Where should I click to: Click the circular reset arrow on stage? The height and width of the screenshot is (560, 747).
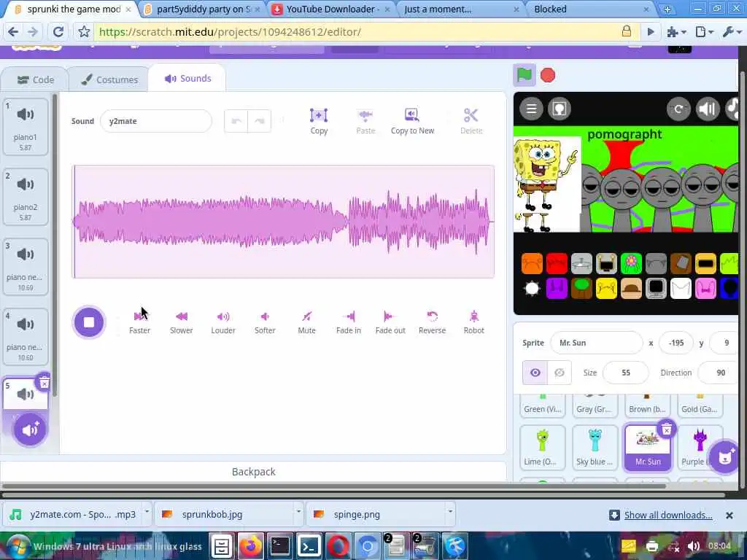pyautogui.click(x=678, y=109)
